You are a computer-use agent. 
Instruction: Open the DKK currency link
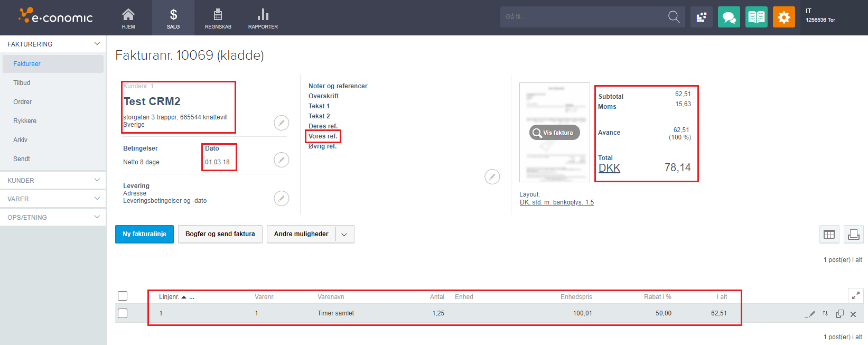click(x=609, y=168)
